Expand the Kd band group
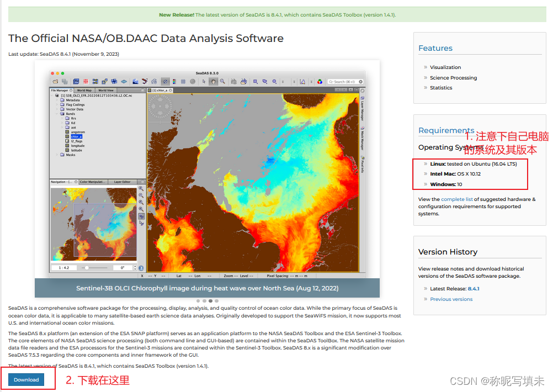Viewport: 553px width, 392px height. pos(62,123)
